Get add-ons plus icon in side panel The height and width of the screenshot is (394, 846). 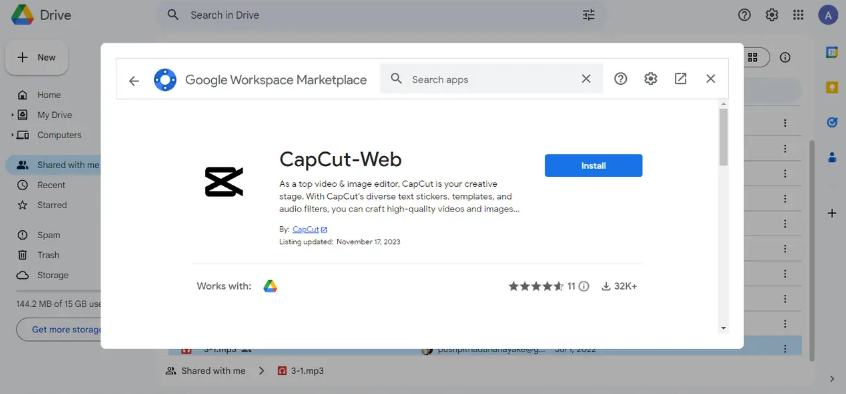tap(831, 214)
